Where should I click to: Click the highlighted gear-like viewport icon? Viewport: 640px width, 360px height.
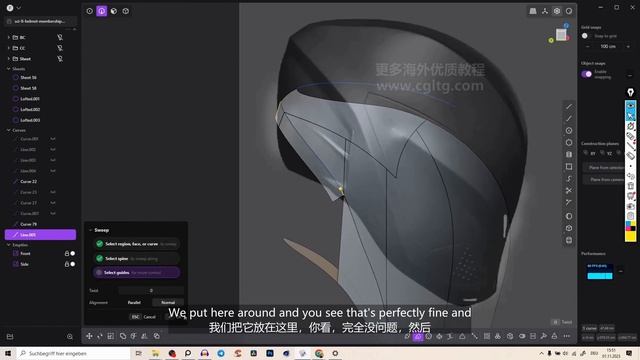[557, 11]
